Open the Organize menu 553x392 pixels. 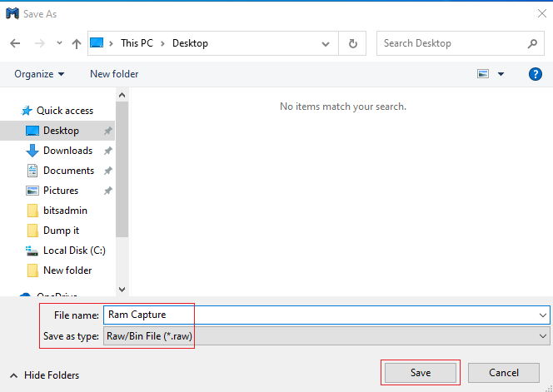point(39,74)
